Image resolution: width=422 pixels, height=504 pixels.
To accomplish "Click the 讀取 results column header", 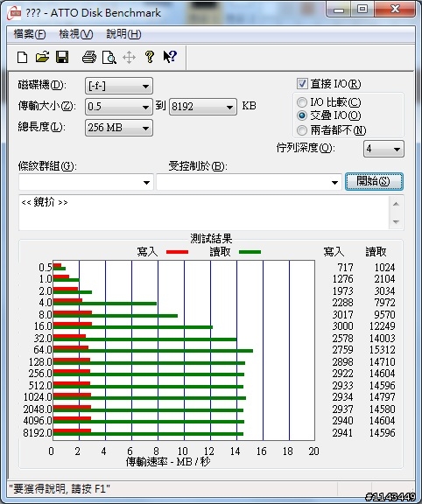I will 376,252.
